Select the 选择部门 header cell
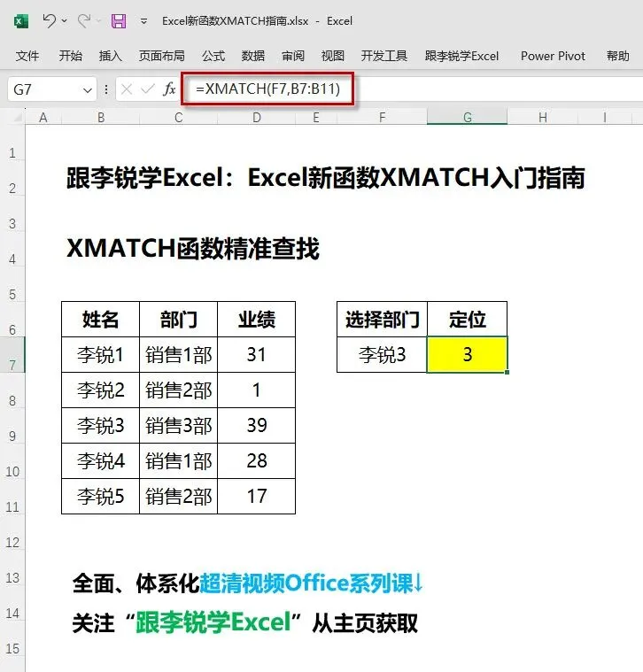Image resolution: width=643 pixels, height=672 pixels. pos(382,320)
